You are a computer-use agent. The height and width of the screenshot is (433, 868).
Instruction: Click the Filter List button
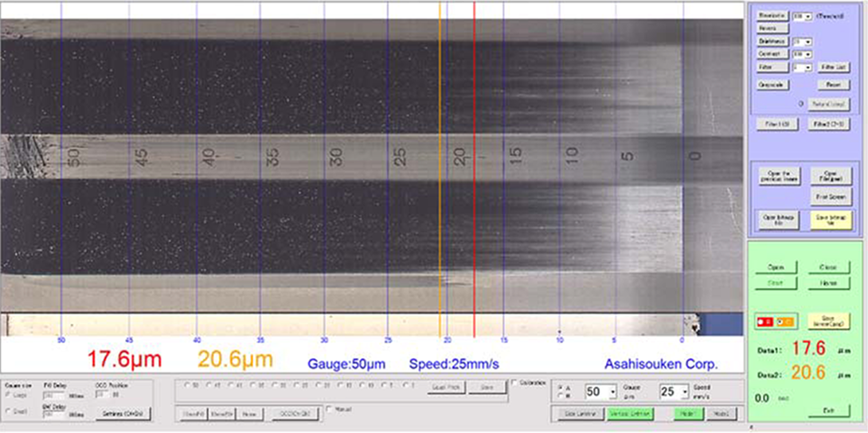(x=833, y=67)
